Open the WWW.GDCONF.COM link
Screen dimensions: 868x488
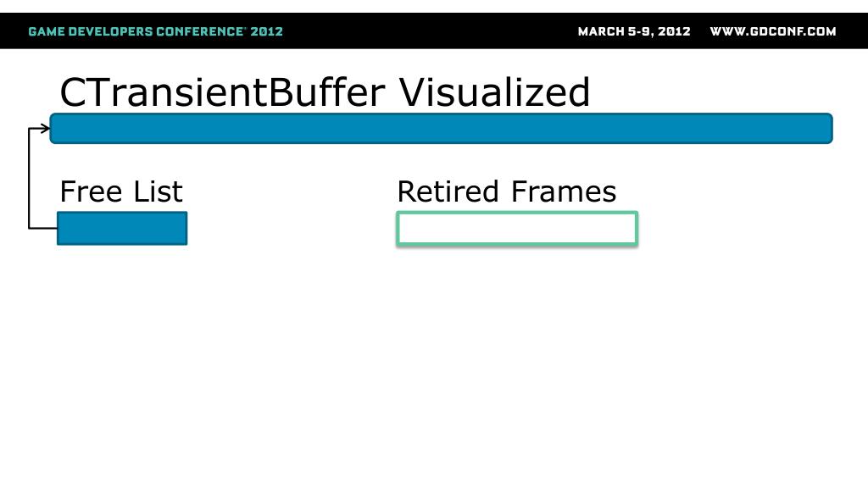point(772,31)
